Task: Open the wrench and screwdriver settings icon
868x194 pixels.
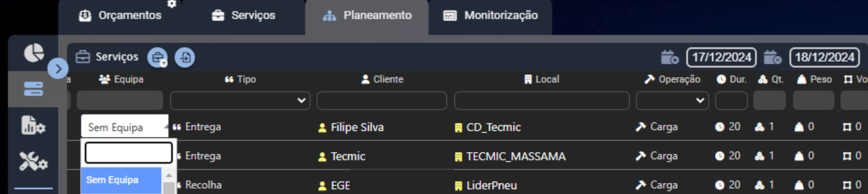Action: click(x=33, y=161)
